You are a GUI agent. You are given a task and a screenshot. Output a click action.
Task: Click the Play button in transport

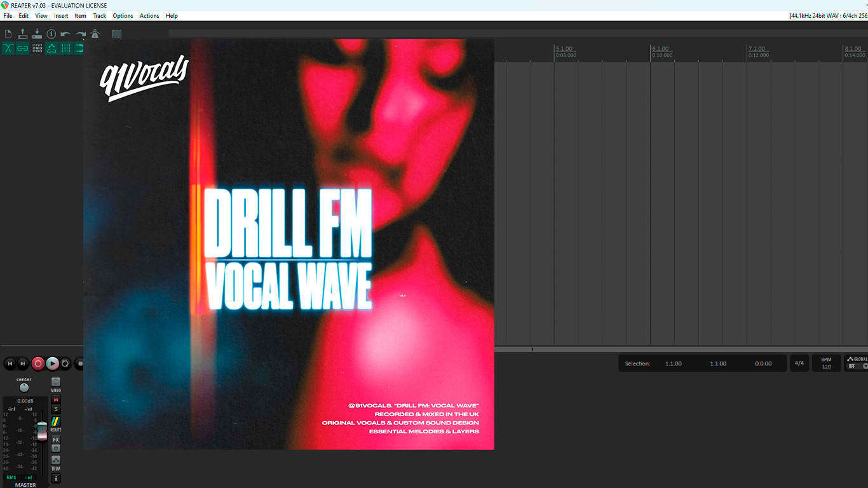coord(53,363)
